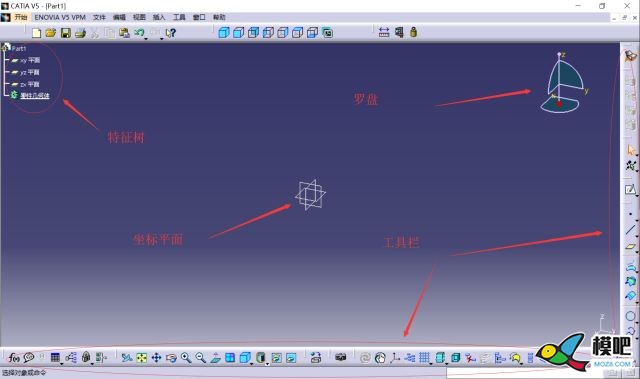Undo the last action with the green arrow
The height and width of the screenshot is (379, 640).
click(139, 32)
